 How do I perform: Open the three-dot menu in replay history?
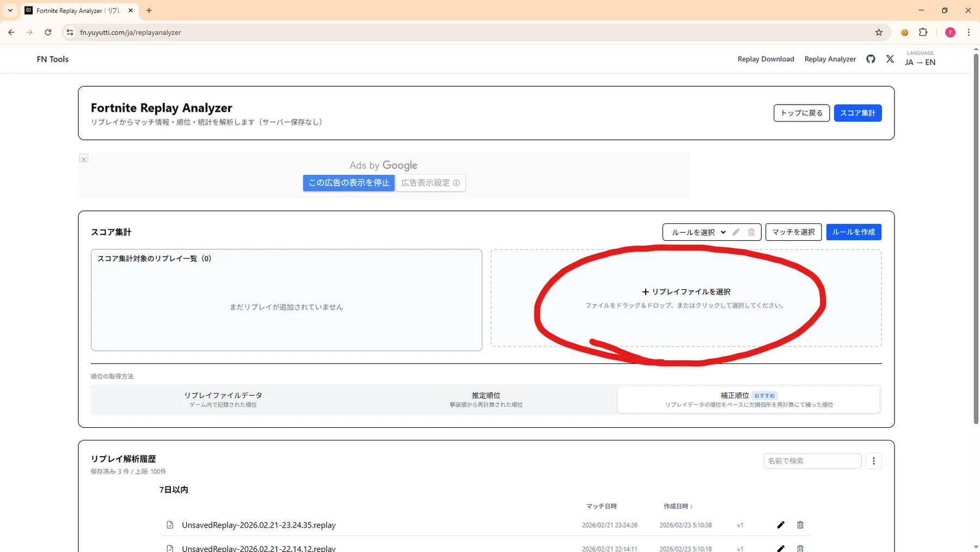coord(874,461)
